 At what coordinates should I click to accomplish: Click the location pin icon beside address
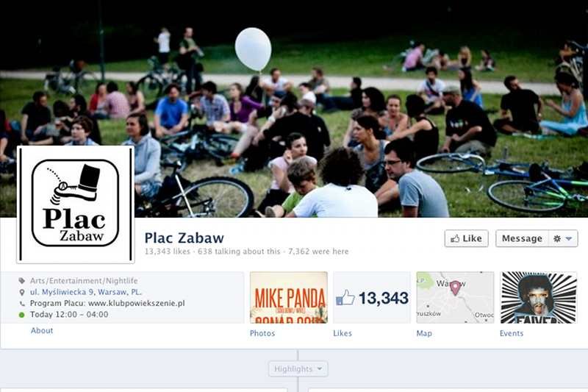click(x=22, y=292)
